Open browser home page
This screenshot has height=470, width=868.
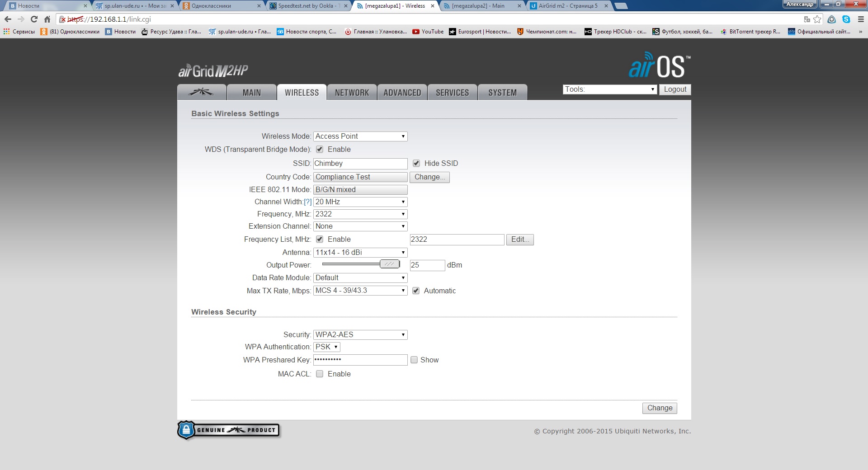click(x=47, y=19)
